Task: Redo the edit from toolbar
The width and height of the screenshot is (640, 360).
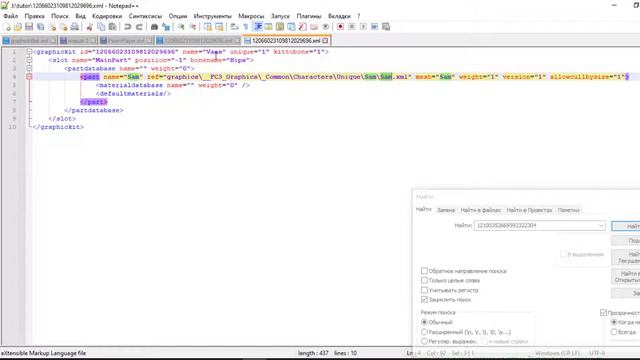Action: pos(139,27)
